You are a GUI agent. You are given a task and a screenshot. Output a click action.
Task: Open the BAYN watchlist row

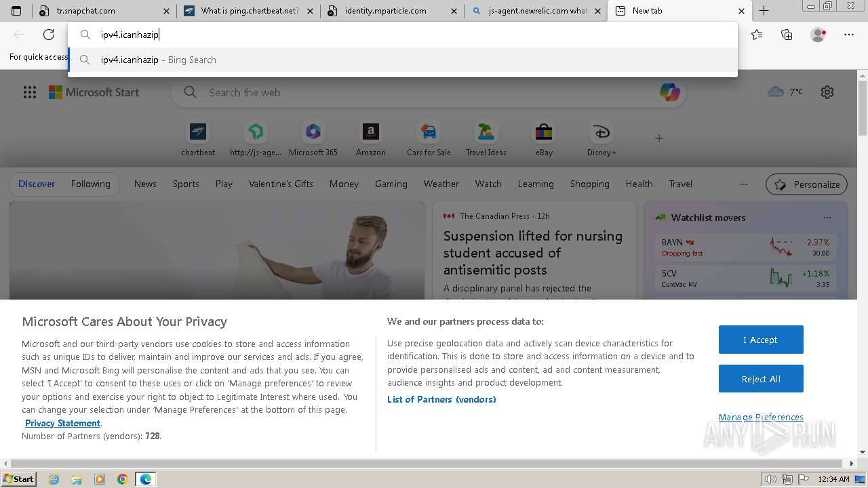point(745,247)
